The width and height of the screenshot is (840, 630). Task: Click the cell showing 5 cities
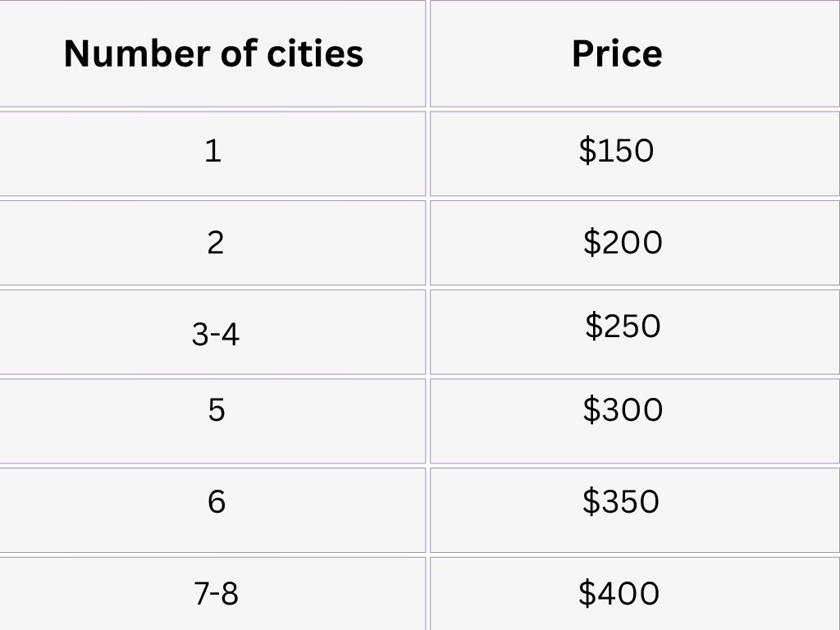pos(216,409)
